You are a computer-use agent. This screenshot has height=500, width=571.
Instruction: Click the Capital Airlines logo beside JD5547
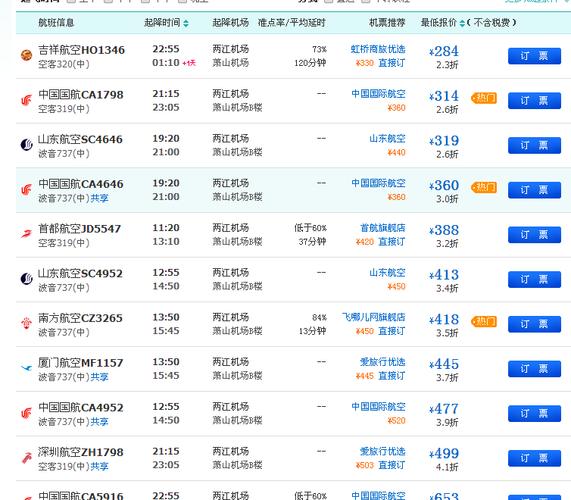click(x=26, y=234)
